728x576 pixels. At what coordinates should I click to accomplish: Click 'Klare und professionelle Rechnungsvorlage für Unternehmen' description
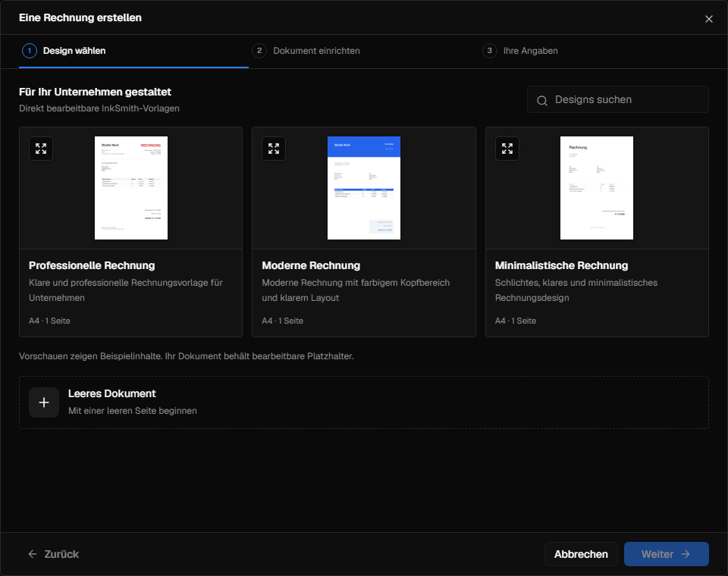(x=126, y=290)
